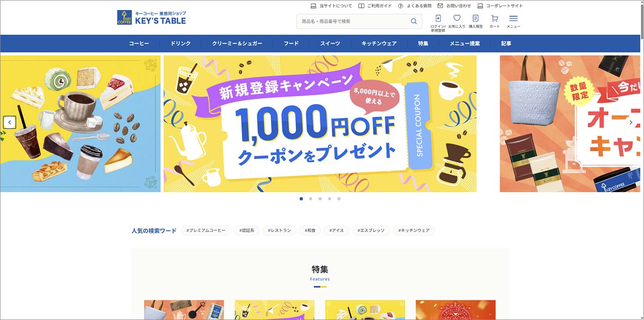This screenshot has height=320, width=644.
Task: Open the お問い合わせ mail icon link
Action: click(454, 6)
